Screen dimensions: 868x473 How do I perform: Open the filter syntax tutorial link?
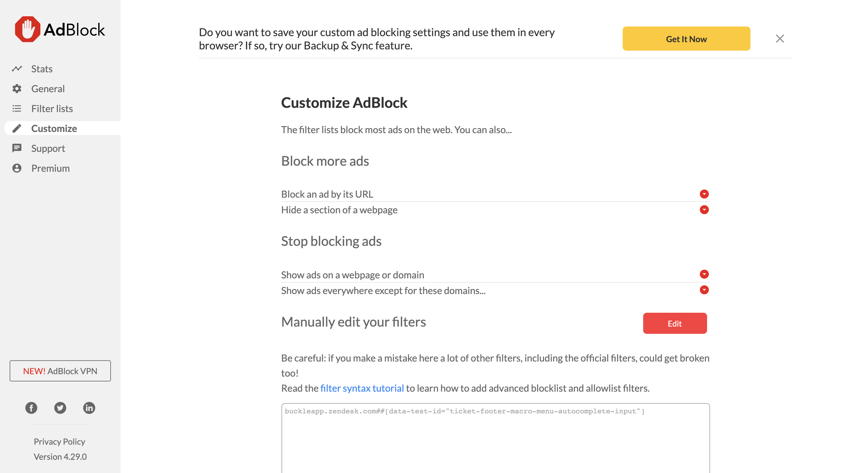pyautogui.click(x=362, y=388)
